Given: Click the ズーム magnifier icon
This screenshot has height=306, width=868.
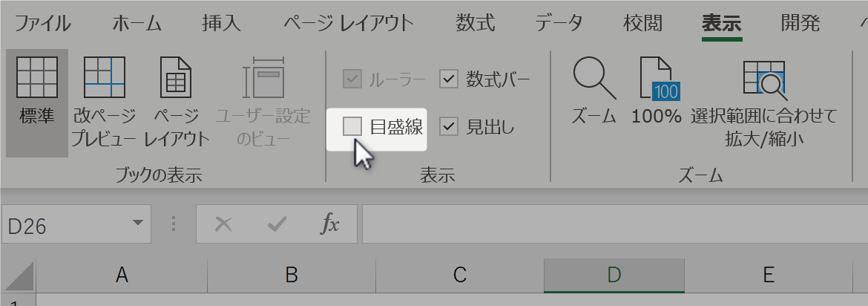Looking at the screenshot, I should coord(594,78).
